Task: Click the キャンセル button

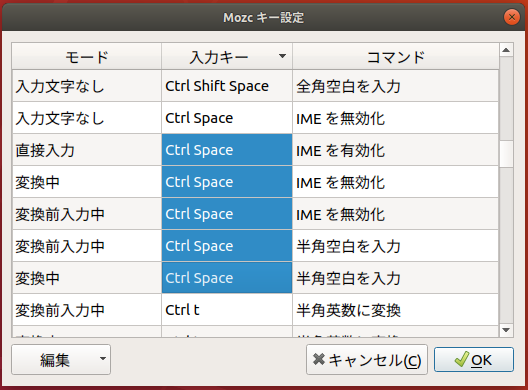Action: click(x=367, y=359)
